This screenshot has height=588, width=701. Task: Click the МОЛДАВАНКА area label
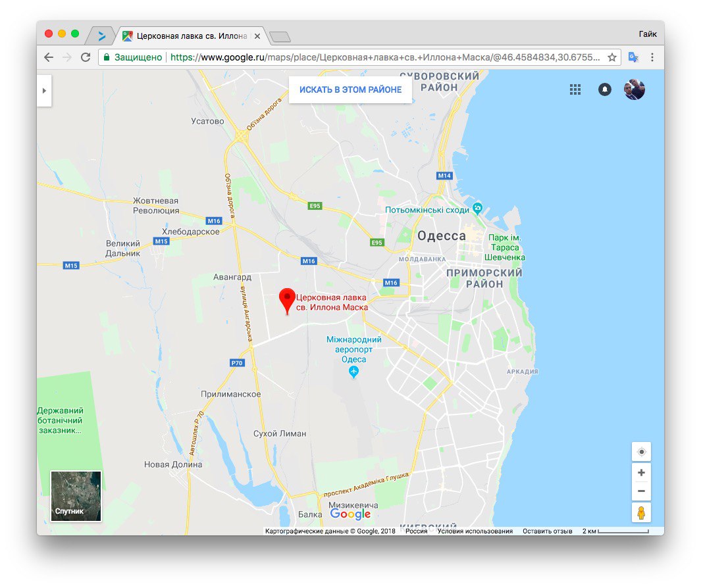422,259
